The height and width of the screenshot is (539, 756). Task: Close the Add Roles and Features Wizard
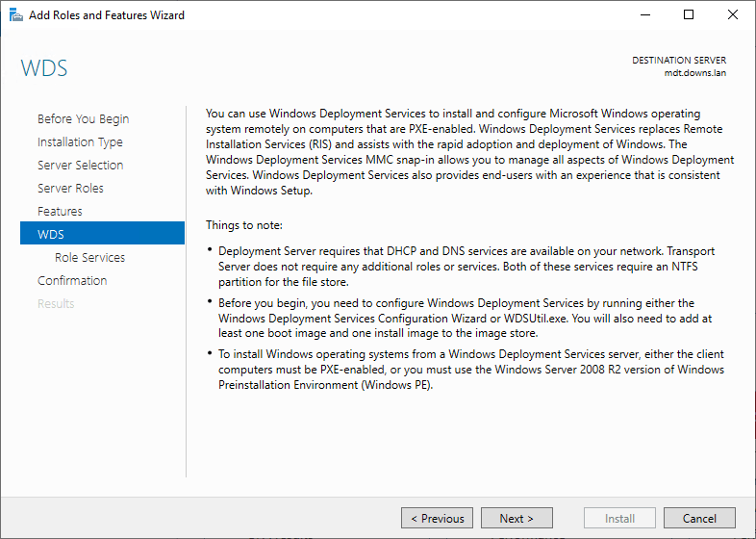tap(733, 14)
